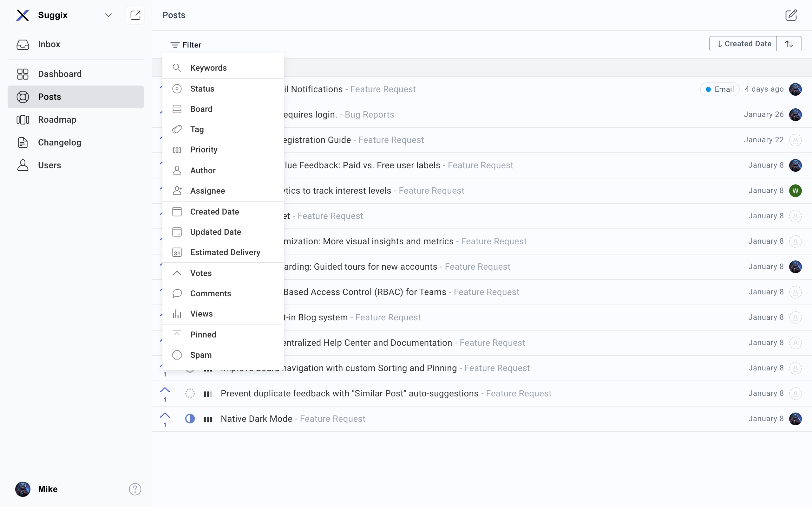Screen dimensions: 812x507
Task: Go to the Roadmap section
Action: 57,120
